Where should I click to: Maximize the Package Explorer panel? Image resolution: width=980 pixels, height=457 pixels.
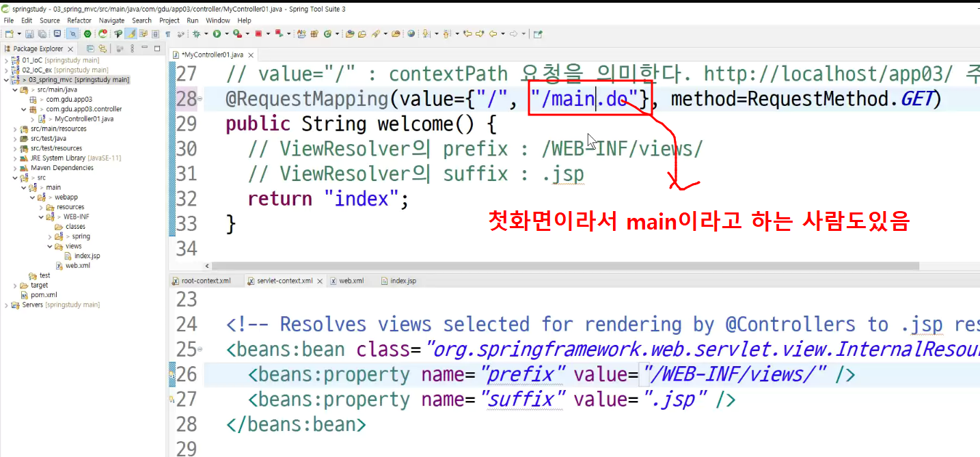157,49
